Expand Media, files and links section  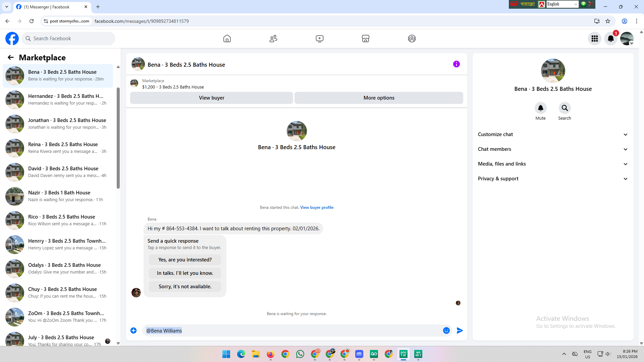[x=553, y=164]
